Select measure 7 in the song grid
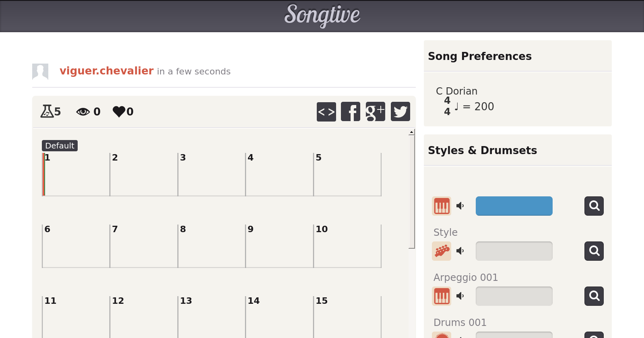644x338 pixels. pos(143,246)
